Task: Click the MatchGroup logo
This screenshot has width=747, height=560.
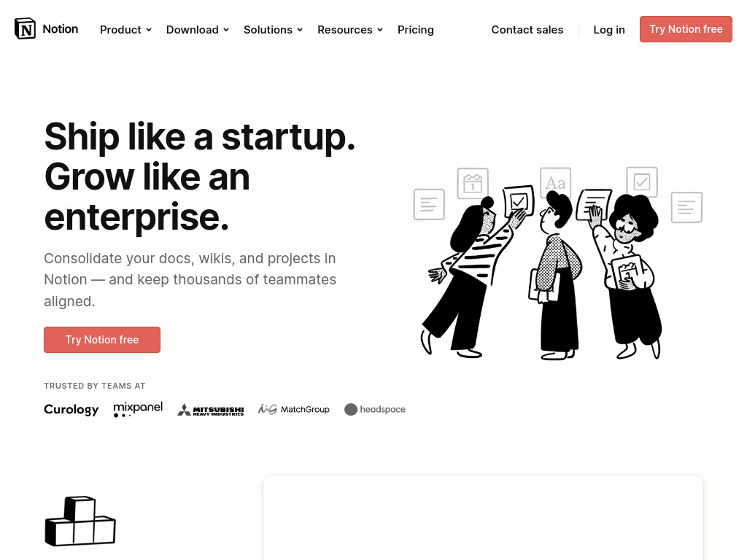Action: [x=293, y=410]
